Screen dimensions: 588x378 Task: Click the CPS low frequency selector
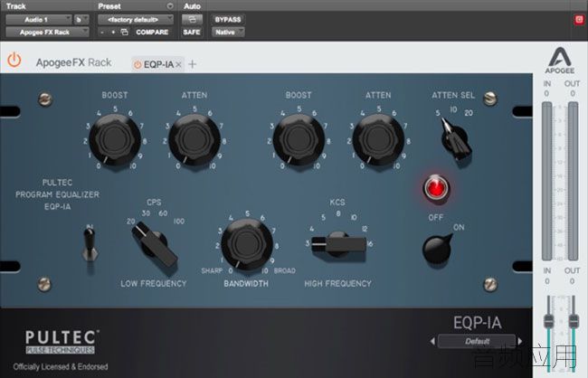pos(154,244)
